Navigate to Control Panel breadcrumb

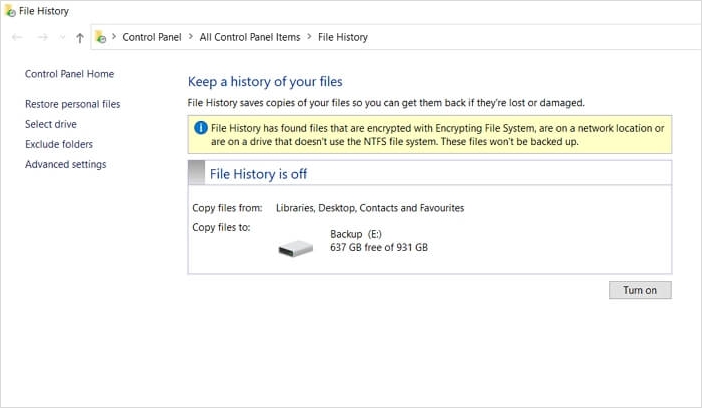click(x=152, y=37)
